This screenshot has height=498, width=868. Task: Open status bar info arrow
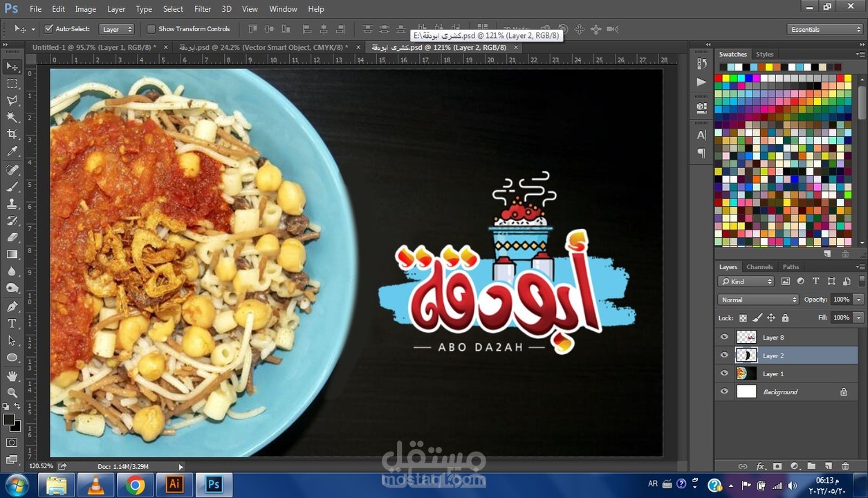181,467
